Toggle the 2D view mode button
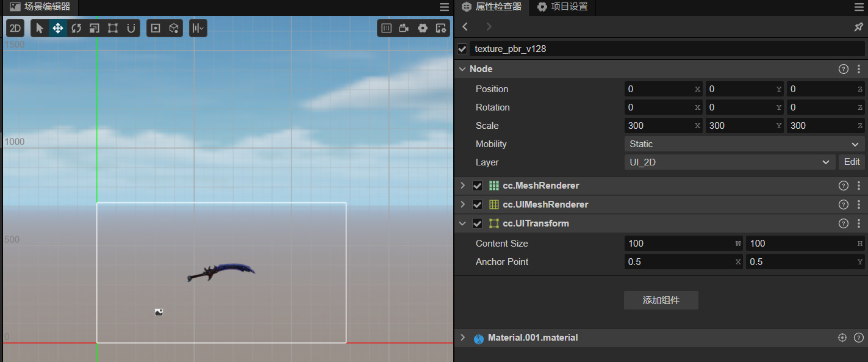This screenshot has width=868, height=362. 15,28
